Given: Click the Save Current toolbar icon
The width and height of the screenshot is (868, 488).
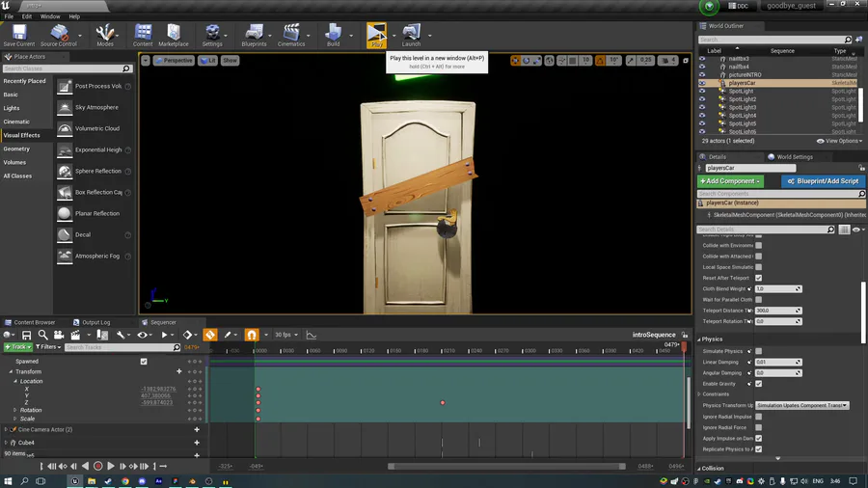Looking at the screenshot, I should point(18,35).
